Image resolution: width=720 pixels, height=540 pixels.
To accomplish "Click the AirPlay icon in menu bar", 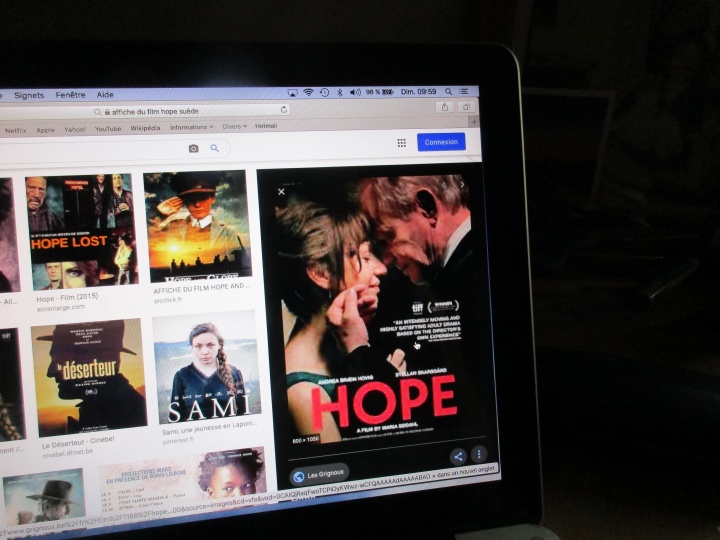I will click(x=292, y=92).
